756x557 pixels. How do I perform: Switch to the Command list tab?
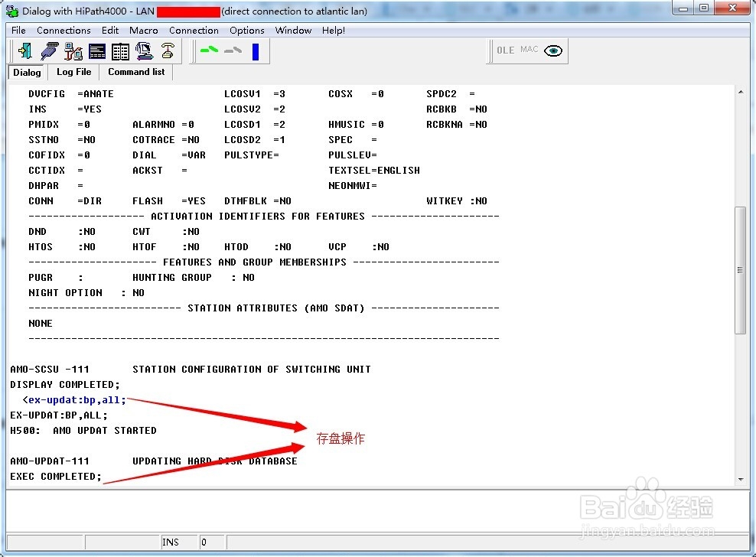[136, 72]
